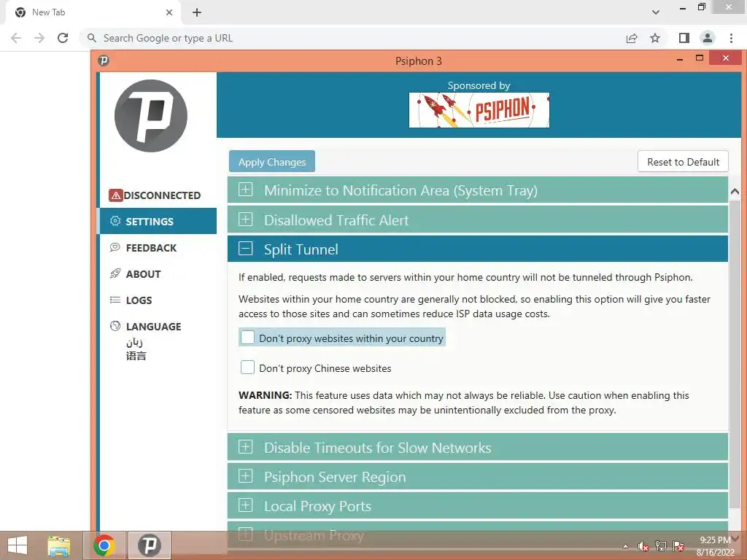Click the Logs list icon
Viewport: 747px width, 560px height.
pos(115,300)
